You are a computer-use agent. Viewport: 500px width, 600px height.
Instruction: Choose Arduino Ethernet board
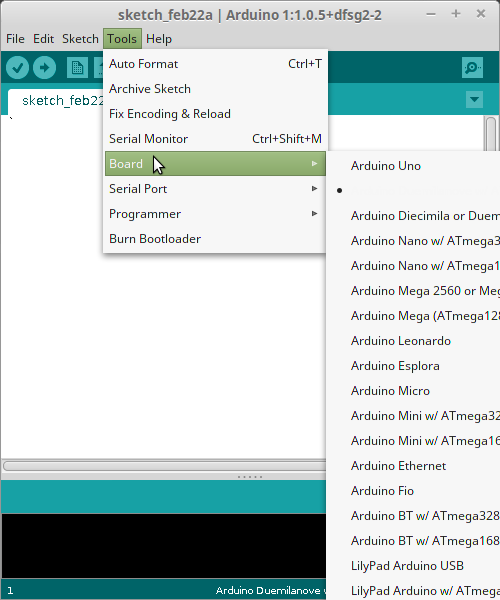[x=414, y=466]
